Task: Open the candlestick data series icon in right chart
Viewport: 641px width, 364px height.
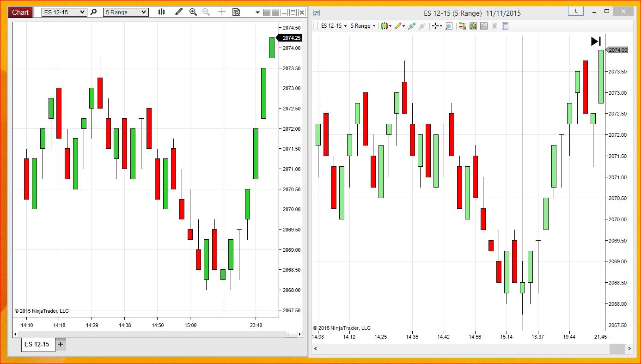Action: click(x=473, y=26)
